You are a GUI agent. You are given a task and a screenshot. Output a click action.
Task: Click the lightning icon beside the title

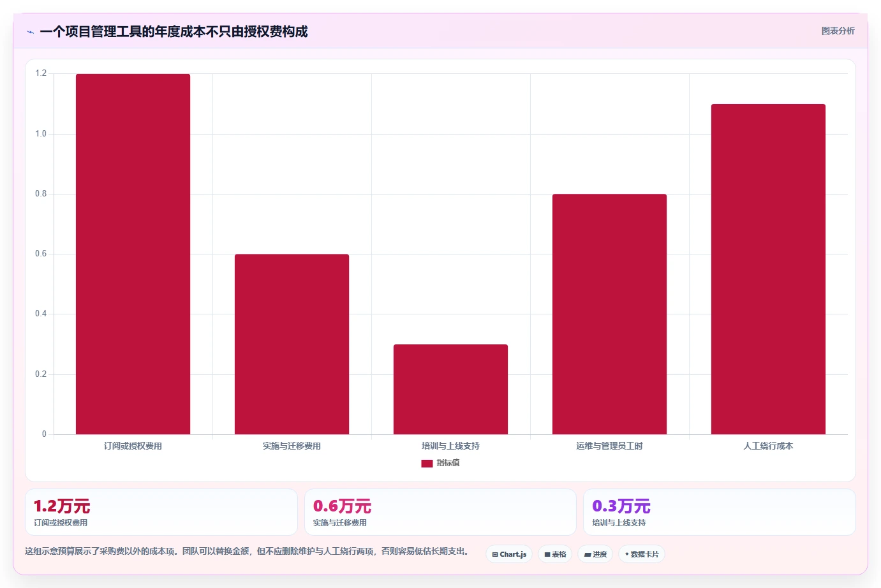click(30, 32)
